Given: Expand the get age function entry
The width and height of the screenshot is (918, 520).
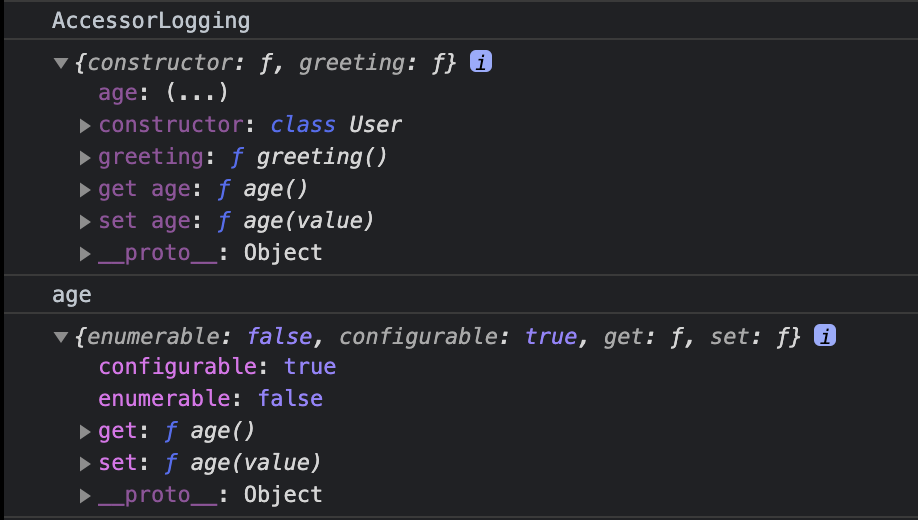Looking at the screenshot, I should tap(85, 190).
